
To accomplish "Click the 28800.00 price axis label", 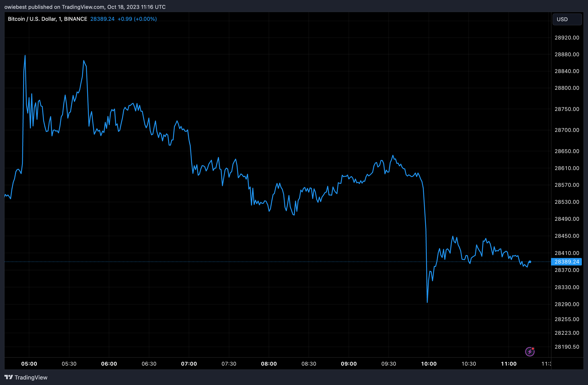I will tap(567, 88).
